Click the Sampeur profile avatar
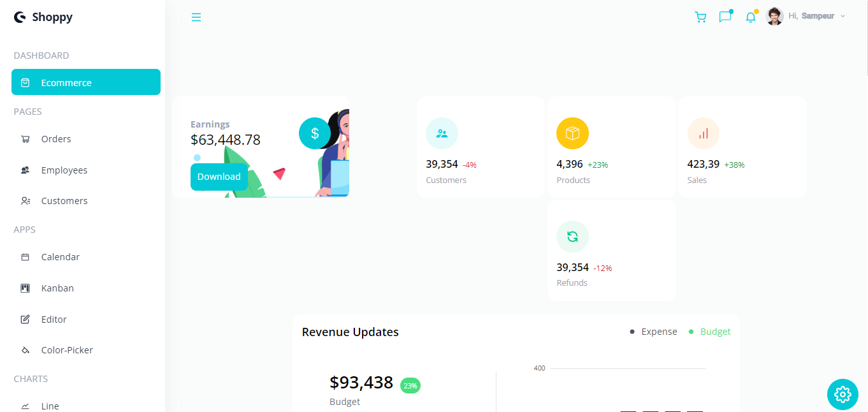The image size is (868, 412). point(774,16)
